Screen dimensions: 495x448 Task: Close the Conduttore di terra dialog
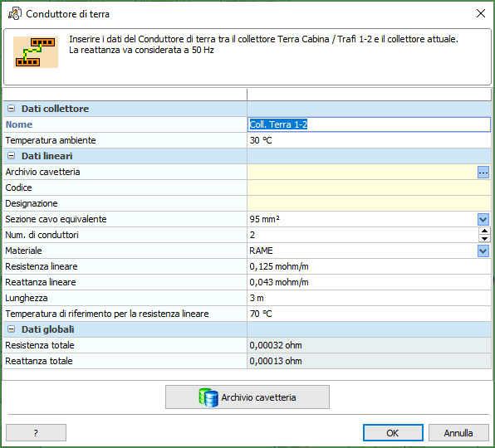click(481, 13)
